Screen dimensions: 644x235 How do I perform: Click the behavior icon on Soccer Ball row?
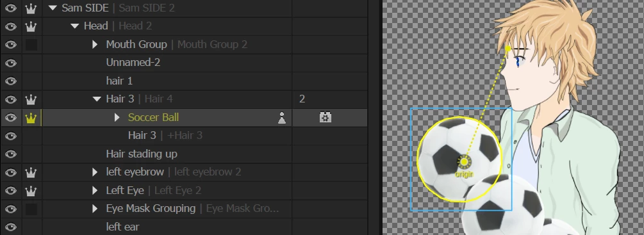coord(326,118)
